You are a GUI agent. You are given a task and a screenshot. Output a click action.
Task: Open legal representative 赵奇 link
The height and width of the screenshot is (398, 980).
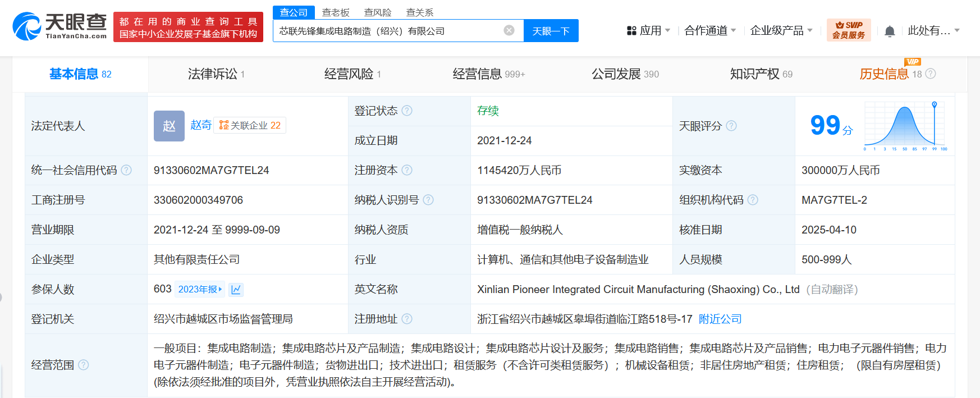click(200, 125)
